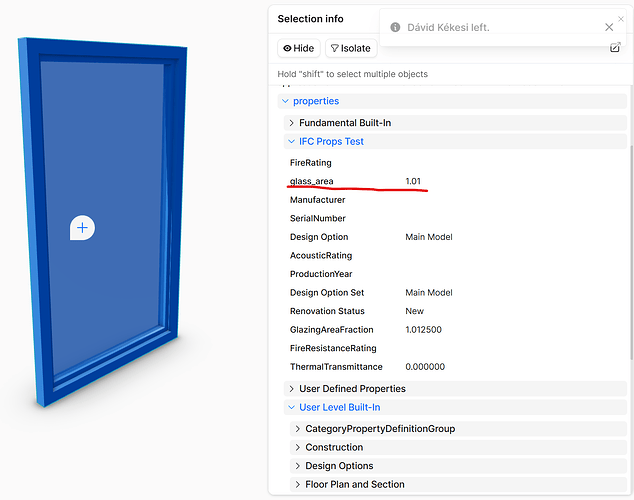Screen dimensions: 634x500
Task: Expand CategoryPropertyDefinitionGroup
Action: [458, 429]
